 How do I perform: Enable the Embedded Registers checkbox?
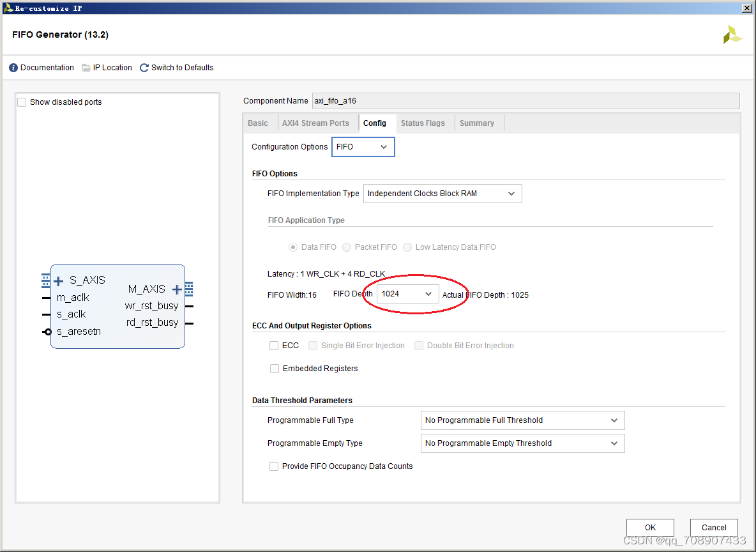(275, 369)
